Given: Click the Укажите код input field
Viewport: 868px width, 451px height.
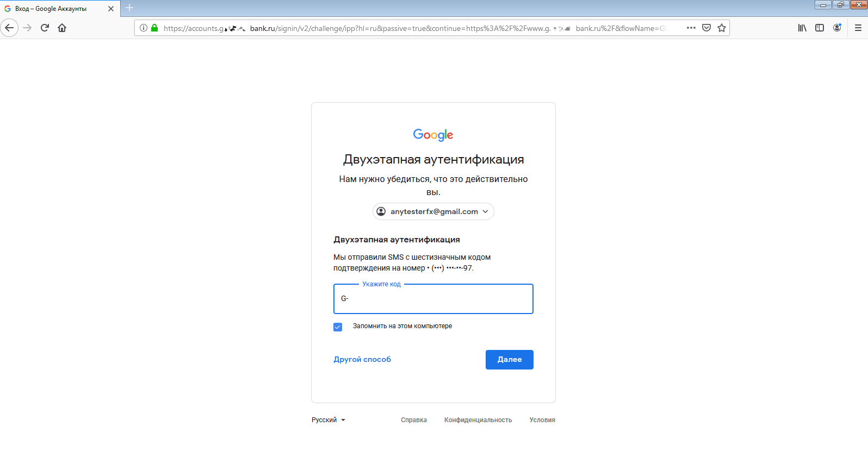Looking at the screenshot, I should click(x=433, y=299).
